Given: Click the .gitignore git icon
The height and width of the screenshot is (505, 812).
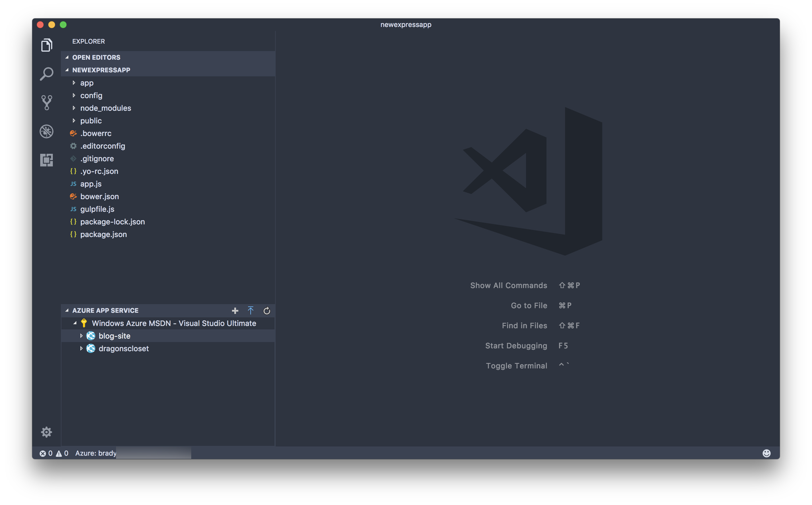Looking at the screenshot, I should coord(73,159).
